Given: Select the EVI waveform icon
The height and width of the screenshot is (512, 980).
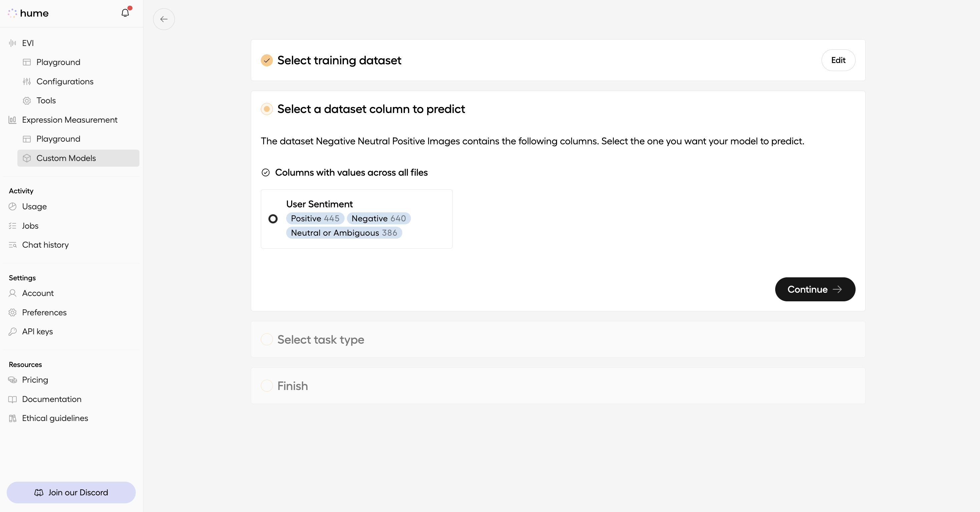Looking at the screenshot, I should [x=13, y=43].
